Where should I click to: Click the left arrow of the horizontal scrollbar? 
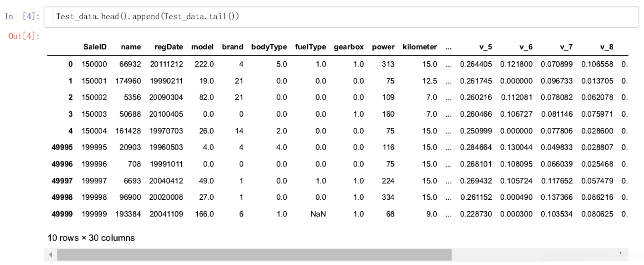pos(50,255)
